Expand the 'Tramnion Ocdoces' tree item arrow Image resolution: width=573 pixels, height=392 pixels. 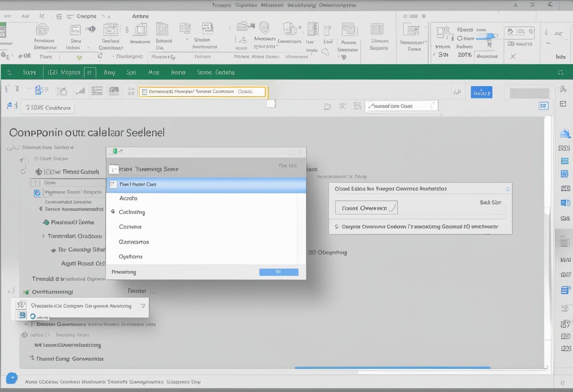(x=42, y=236)
